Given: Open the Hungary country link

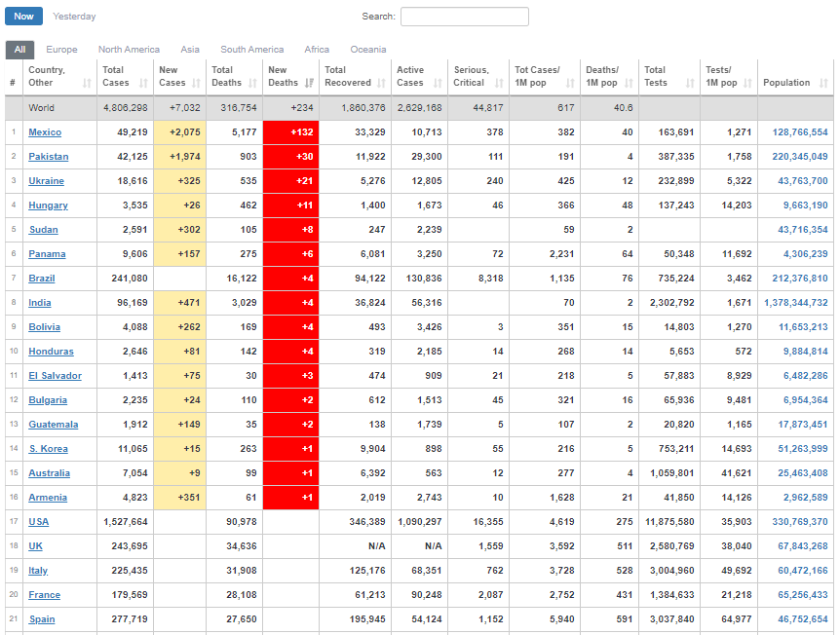Looking at the screenshot, I should pyautogui.click(x=48, y=205).
